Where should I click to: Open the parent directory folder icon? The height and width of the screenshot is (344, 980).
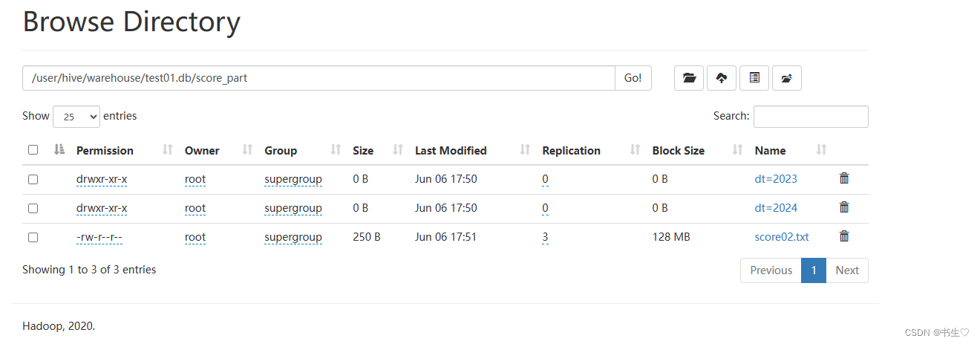689,78
